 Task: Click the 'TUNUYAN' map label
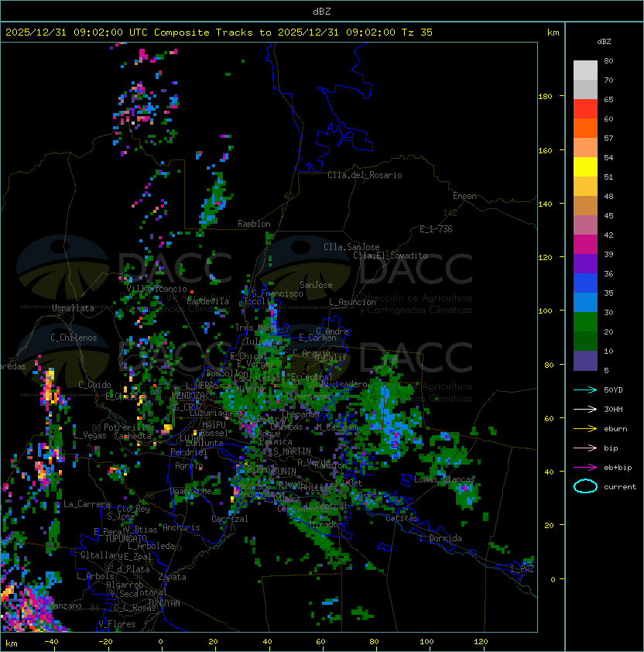pos(164,603)
